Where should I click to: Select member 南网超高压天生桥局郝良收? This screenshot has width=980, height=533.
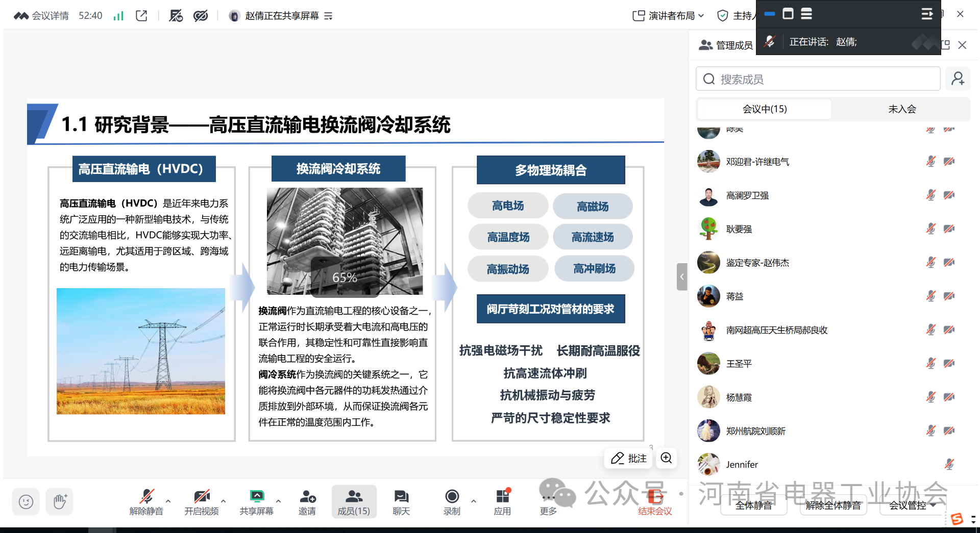(833, 330)
